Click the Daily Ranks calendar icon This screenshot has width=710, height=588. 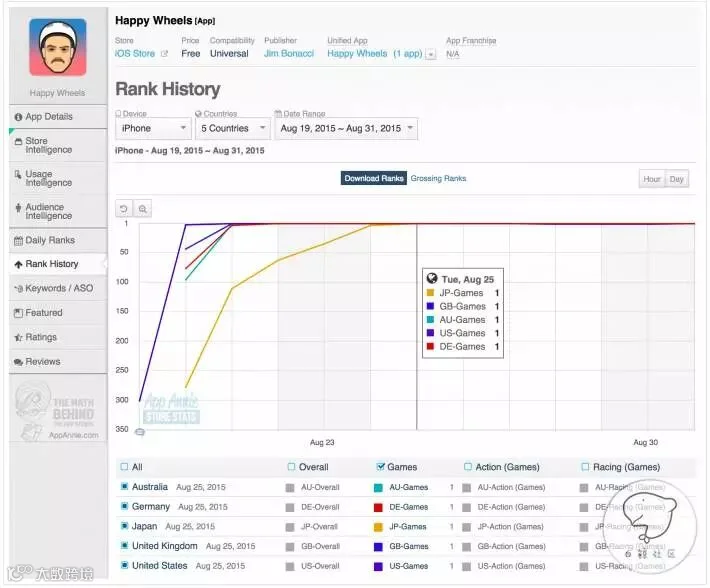click(18, 241)
